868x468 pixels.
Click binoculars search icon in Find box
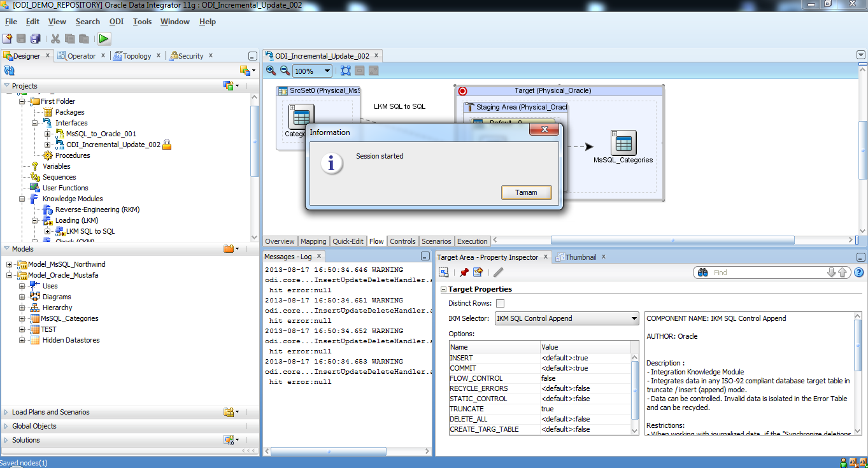(703, 273)
